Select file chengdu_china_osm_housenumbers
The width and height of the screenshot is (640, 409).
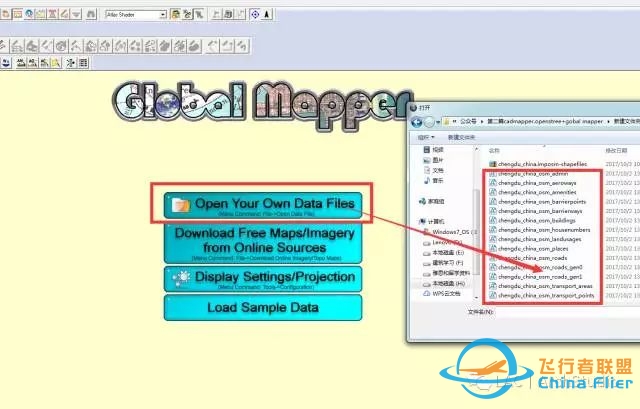pyautogui.click(x=540, y=230)
